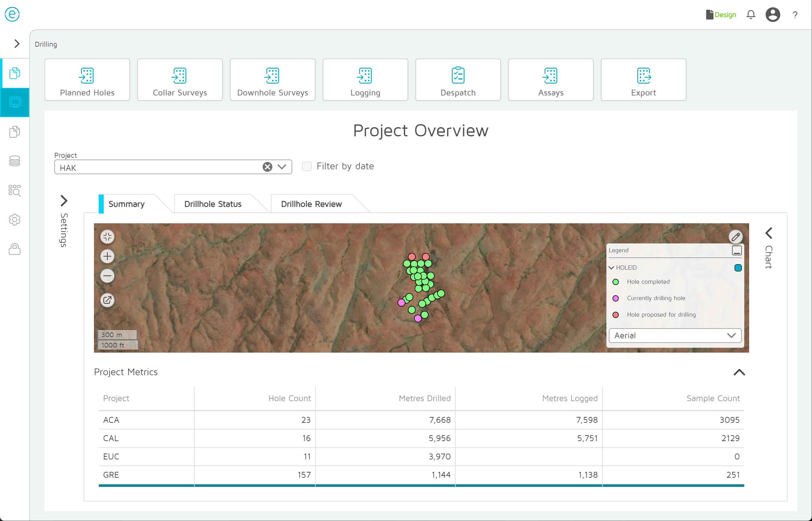
Task: Click the Hole proposed for drilling swatch
Action: tap(616, 314)
